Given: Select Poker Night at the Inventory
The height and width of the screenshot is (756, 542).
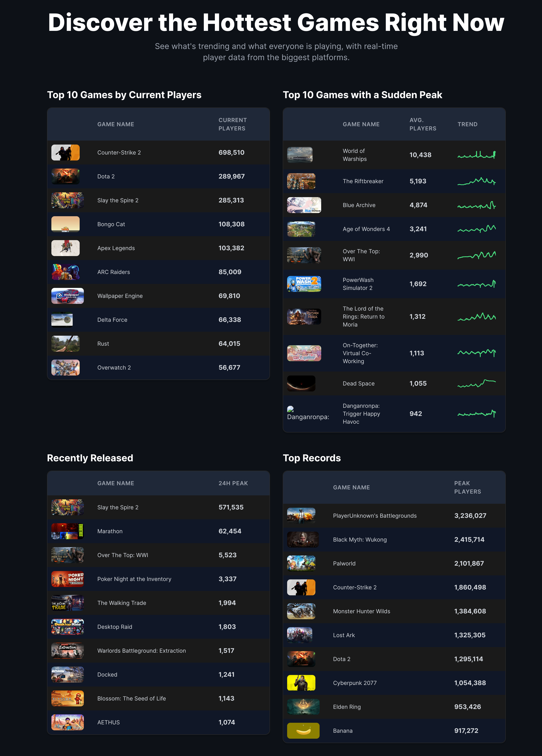Looking at the screenshot, I should point(134,579).
